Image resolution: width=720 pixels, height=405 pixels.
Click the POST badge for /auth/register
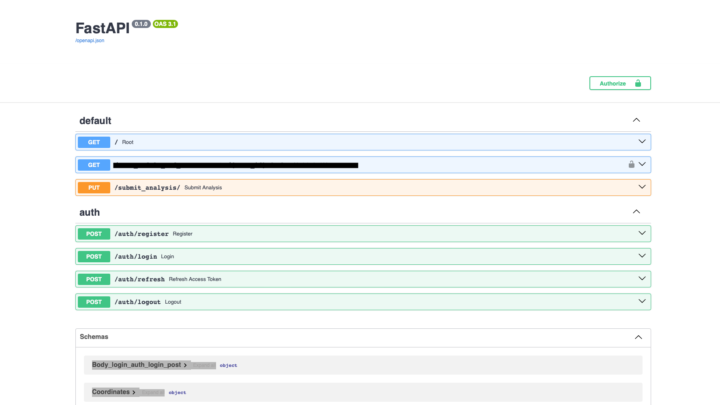pyautogui.click(x=94, y=233)
